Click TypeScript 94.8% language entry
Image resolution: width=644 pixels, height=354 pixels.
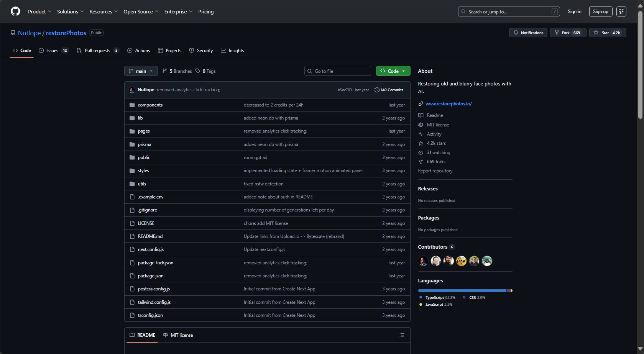(437, 298)
